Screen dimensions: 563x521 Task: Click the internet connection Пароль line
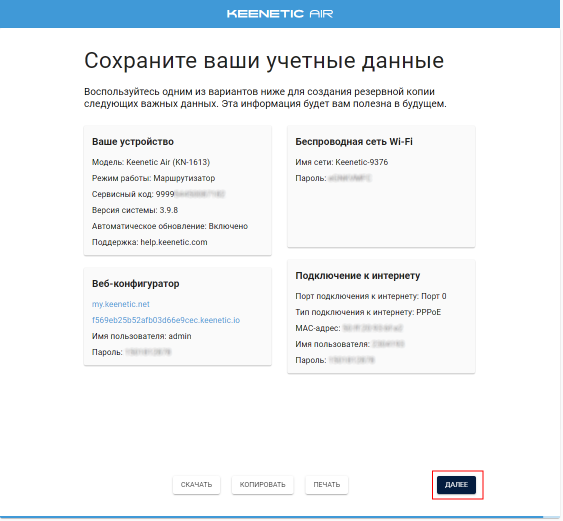click(335, 360)
